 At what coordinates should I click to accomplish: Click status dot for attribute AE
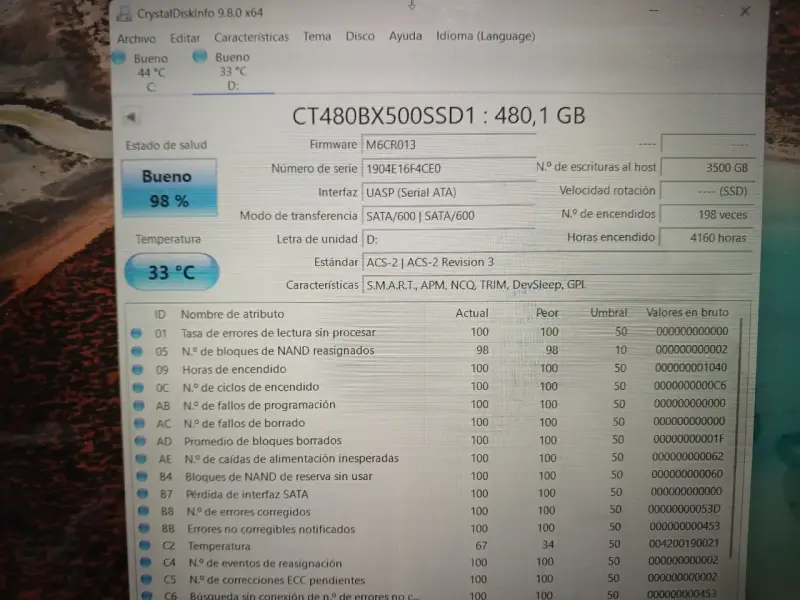tap(141, 459)
